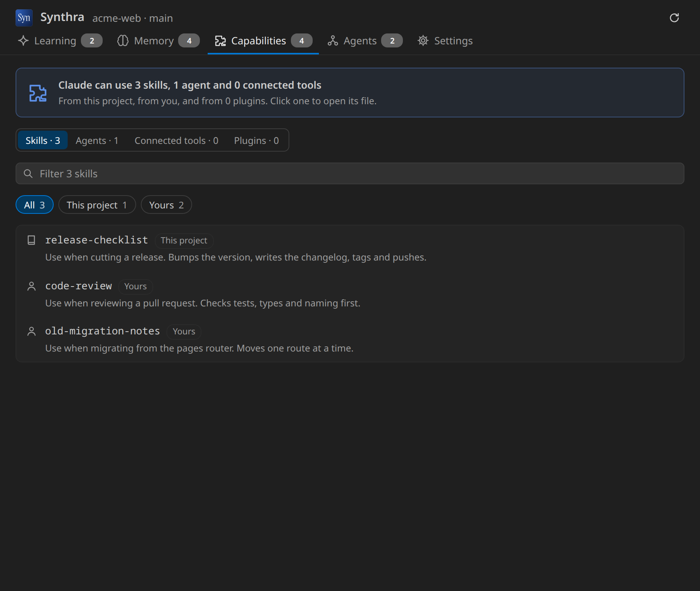
Task: Click the count badge on the Capabilities tab
Action: pos(301,40)
